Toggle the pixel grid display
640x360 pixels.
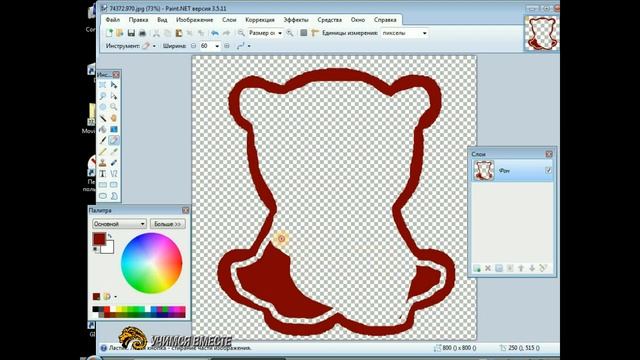point(303,33)
